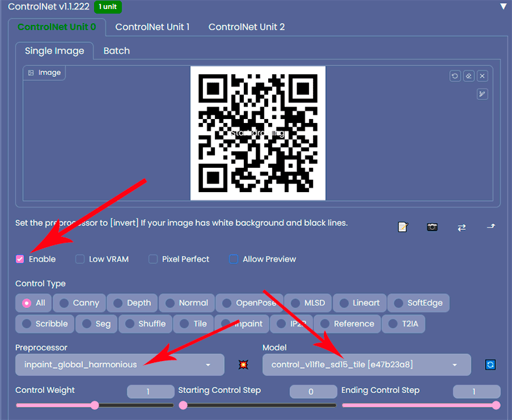
Task: Adjust the Control Weight slider
Action: [95, 405]
